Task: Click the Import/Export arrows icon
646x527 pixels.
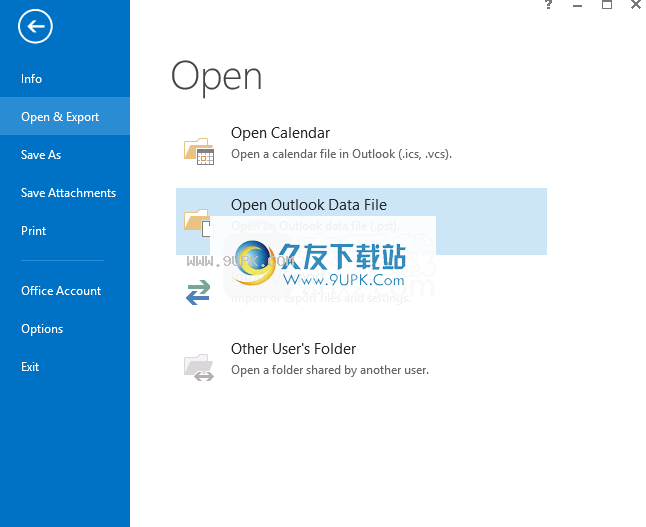Action: (x=198, y=292)
